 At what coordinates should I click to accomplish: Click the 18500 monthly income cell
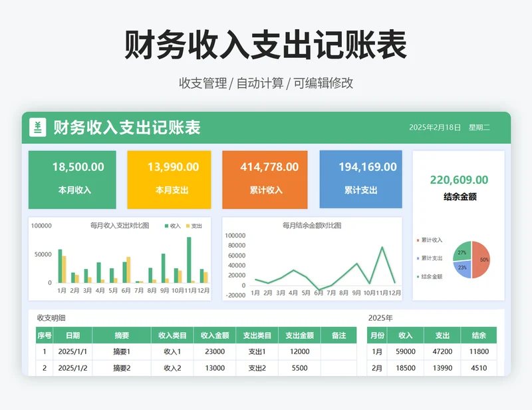[406, 368]
